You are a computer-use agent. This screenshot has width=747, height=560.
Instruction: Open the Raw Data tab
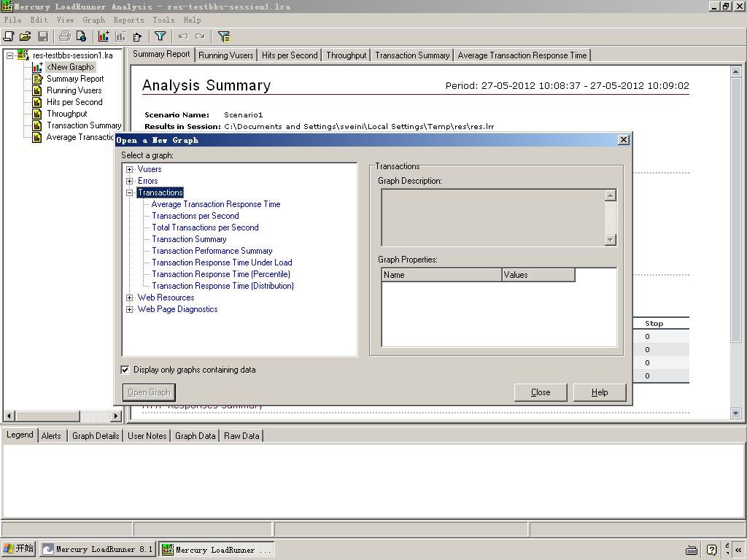pyautogui.click(x=241, y=436)
